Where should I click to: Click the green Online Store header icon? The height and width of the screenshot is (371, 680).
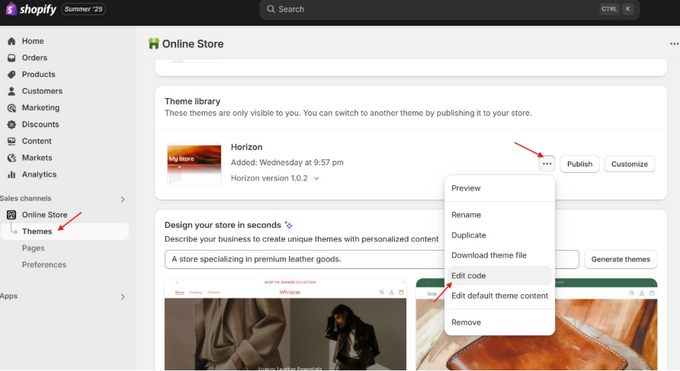[154, 43]
